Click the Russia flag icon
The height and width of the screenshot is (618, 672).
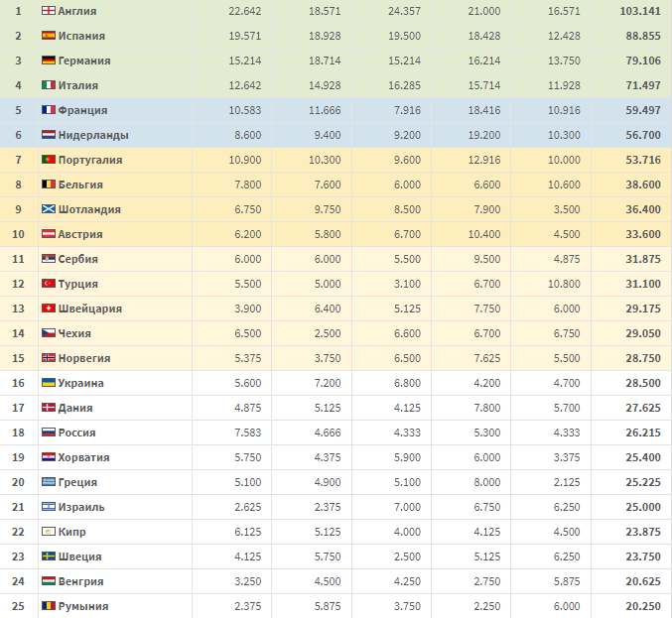click(x=49, y=433)
